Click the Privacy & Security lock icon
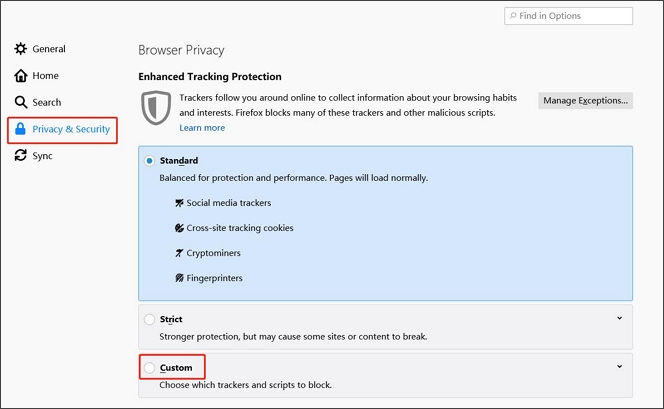Image resolution: width=664 pixels, height=409 pixels. [20, 129]
